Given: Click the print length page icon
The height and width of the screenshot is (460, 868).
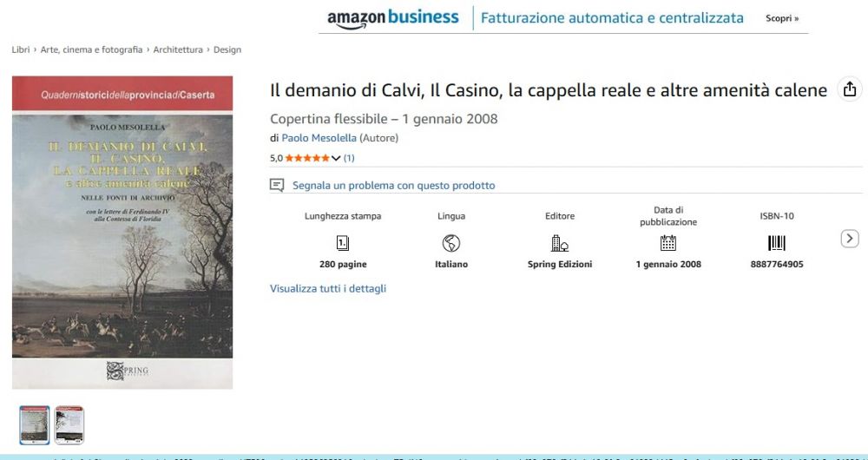Looking at the screenshot, I should coord(343,243).
